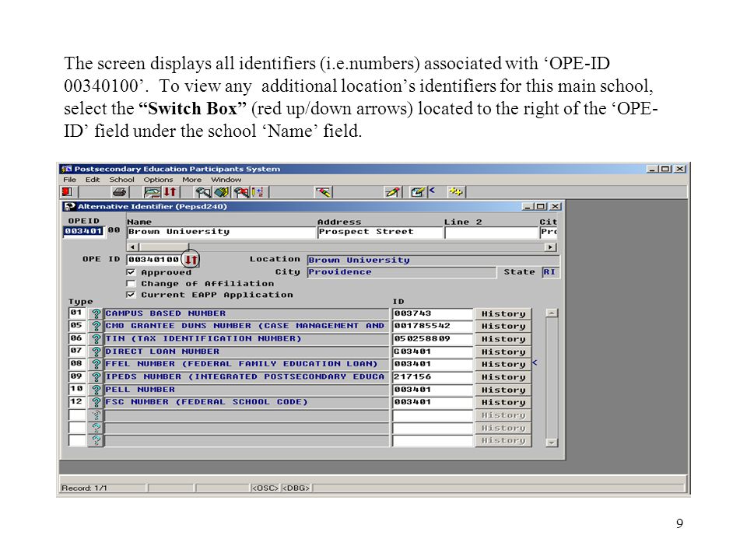Click ID field with value 050258809

tap(433, 339)
